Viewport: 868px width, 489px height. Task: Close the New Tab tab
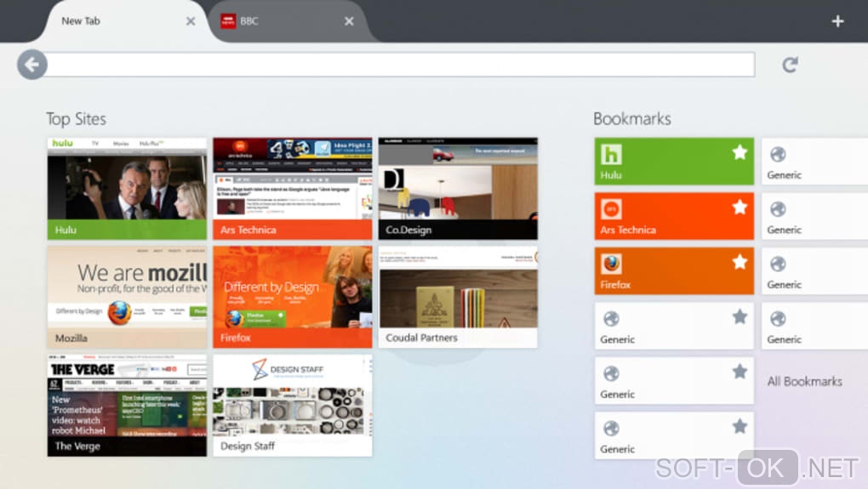(x=191, y=21)
